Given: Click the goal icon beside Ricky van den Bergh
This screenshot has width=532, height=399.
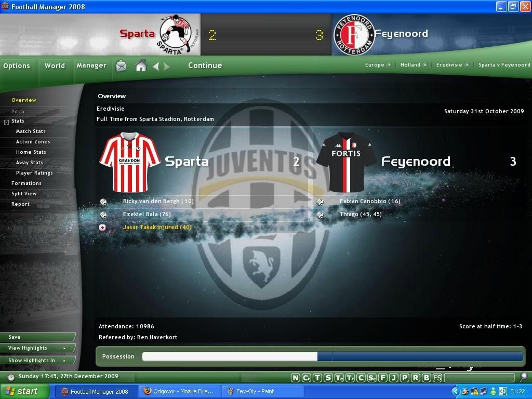Looking at the screenshot, I should [x=103, y=202].
